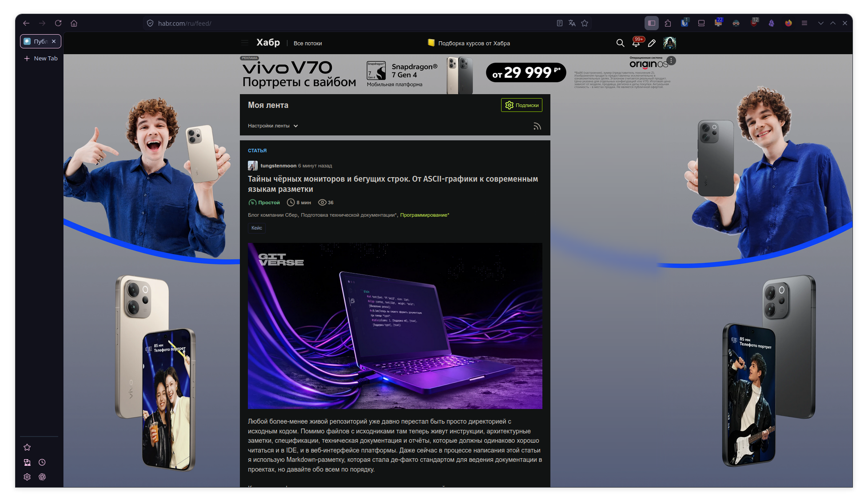Screen dimensions: 868x504
Task: Open the Блог компании Сбер hub link
Action: pyautogui.click(x=273, y=215)
